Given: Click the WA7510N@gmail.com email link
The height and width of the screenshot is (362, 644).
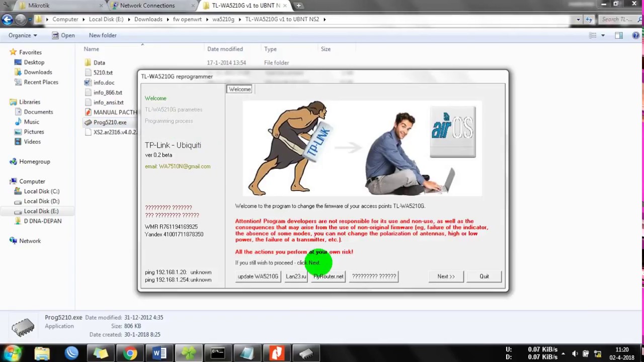Looking at the screenshot, I should (185, 166).
